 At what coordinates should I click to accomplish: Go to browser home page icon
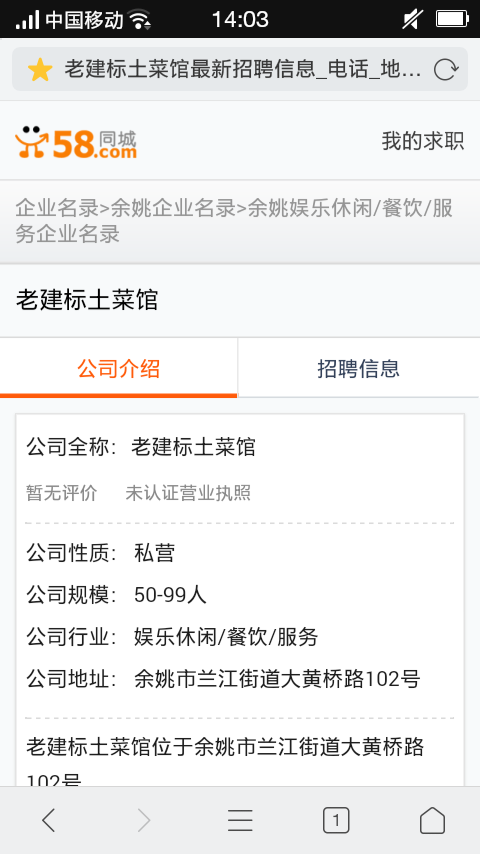pyautogui.click(x=432, y=820)
